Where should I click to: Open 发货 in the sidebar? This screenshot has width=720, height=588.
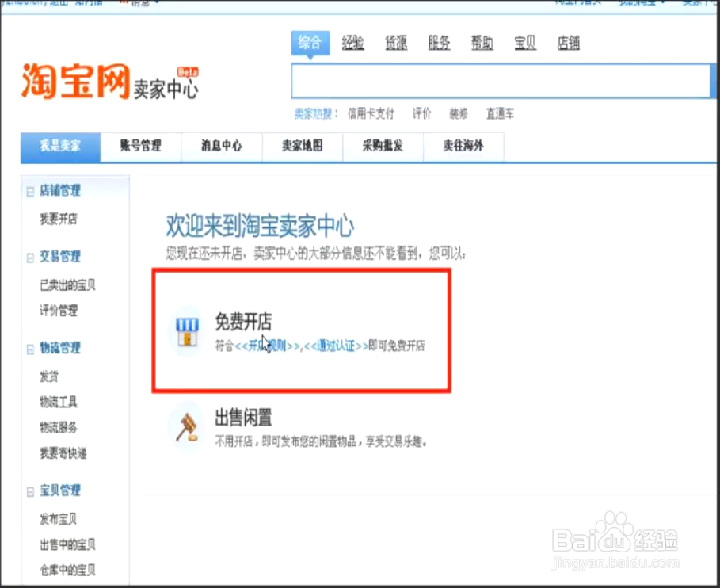(x=48, y=376)
